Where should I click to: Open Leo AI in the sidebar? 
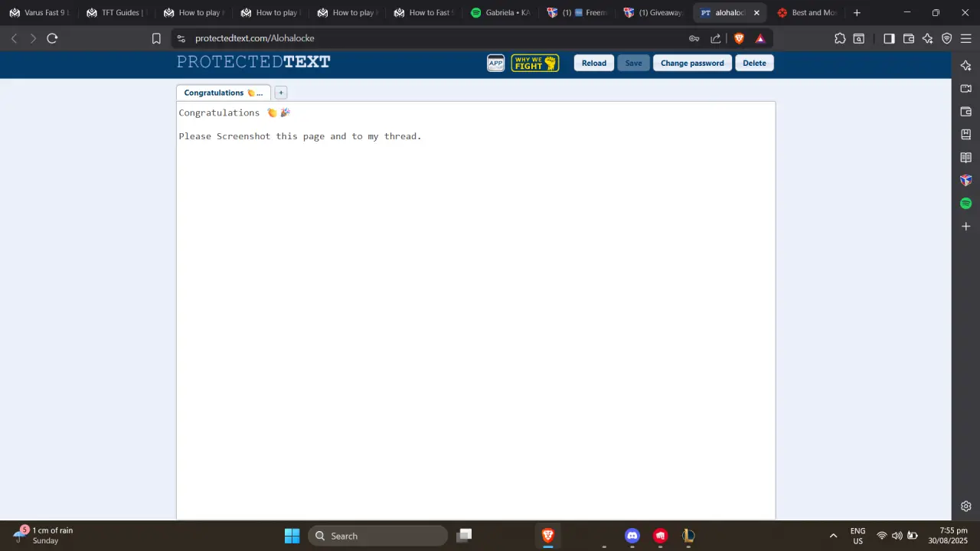965,66
